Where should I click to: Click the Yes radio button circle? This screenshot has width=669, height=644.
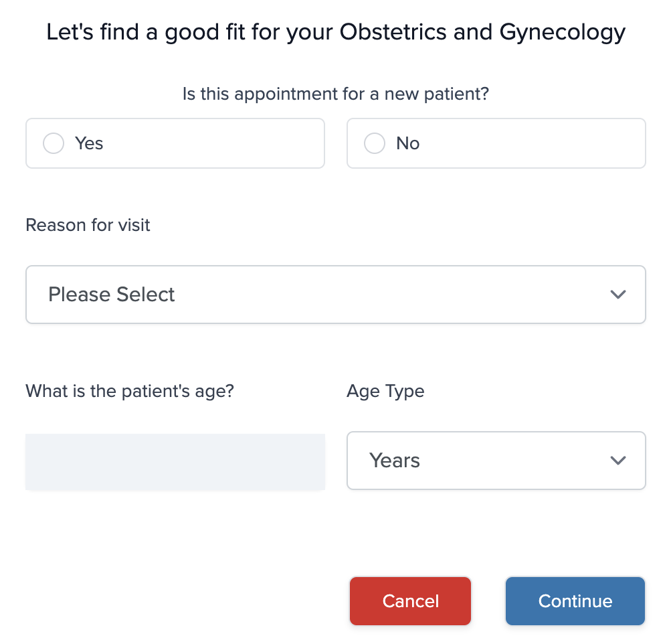[x=54, y=143]
